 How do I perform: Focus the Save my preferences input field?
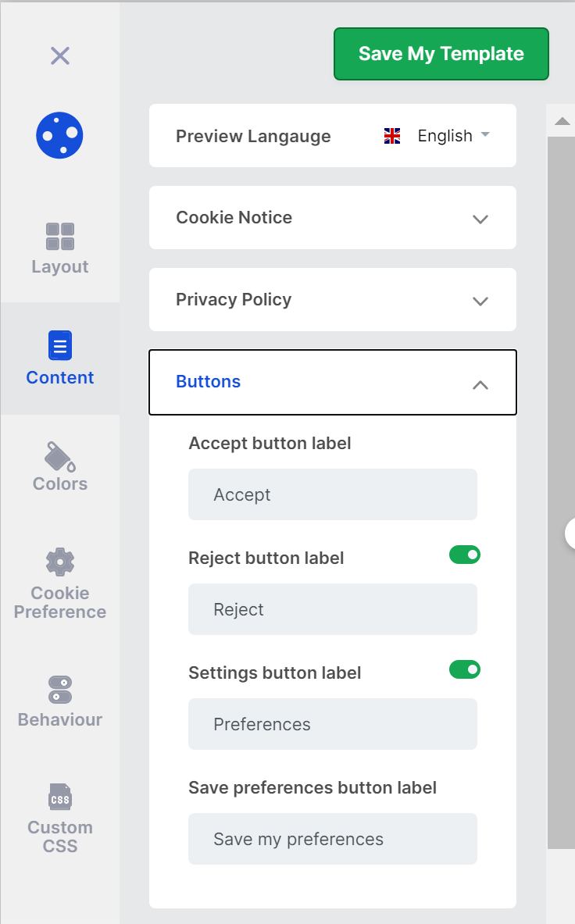point(332,839)
